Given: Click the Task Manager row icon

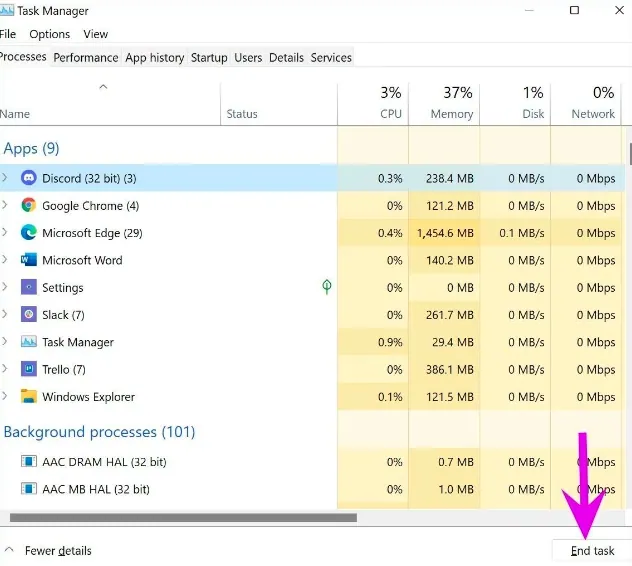Looking at the screenshot, I should 29,342.
